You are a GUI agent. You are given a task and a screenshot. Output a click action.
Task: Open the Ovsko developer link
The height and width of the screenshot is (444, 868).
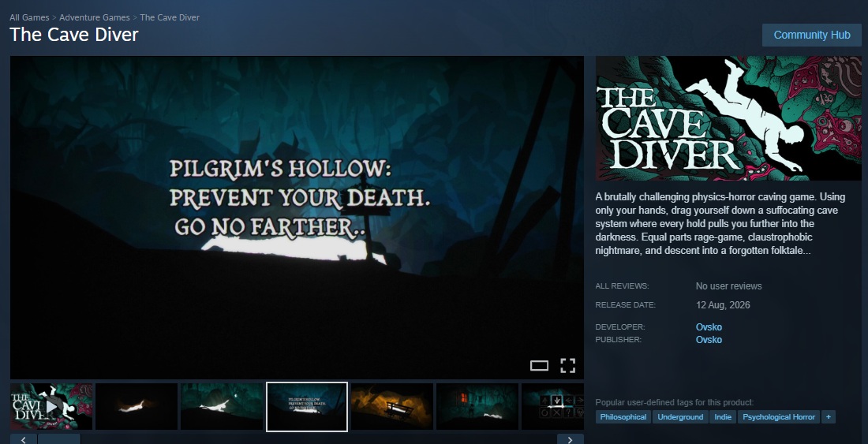click(x=709, y=326)
